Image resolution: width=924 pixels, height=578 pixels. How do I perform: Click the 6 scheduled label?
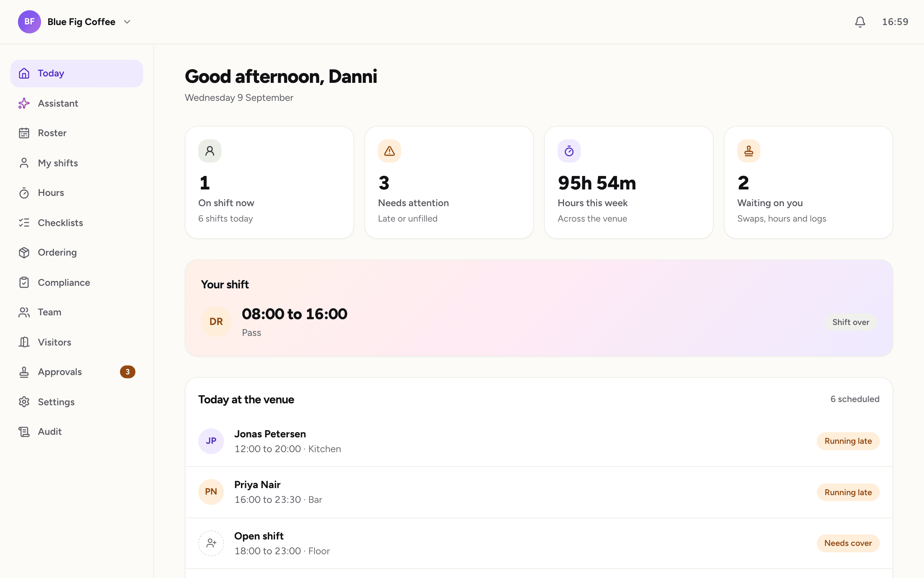(855, 399)
